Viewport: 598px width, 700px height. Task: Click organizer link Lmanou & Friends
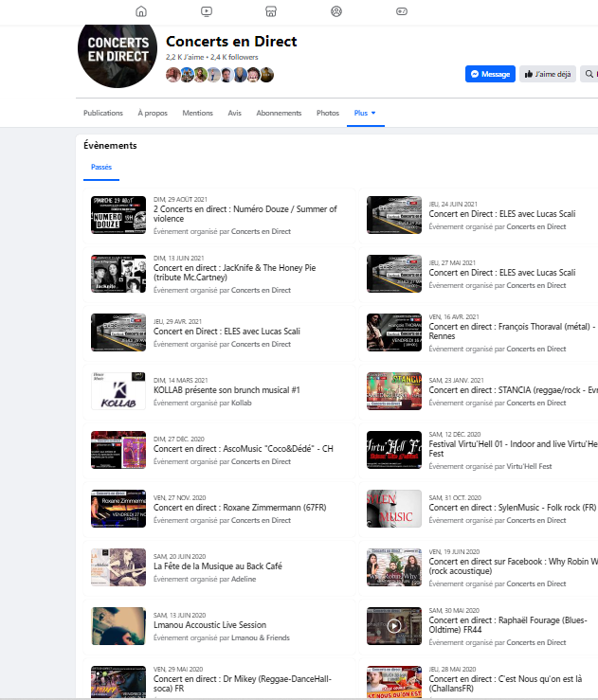click(261, 637)
